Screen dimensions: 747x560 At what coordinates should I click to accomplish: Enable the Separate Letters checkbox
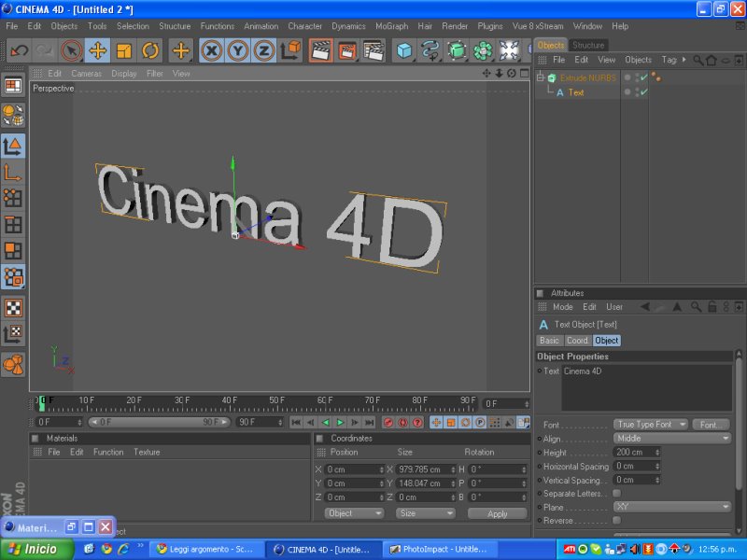[x=616, y=493]
